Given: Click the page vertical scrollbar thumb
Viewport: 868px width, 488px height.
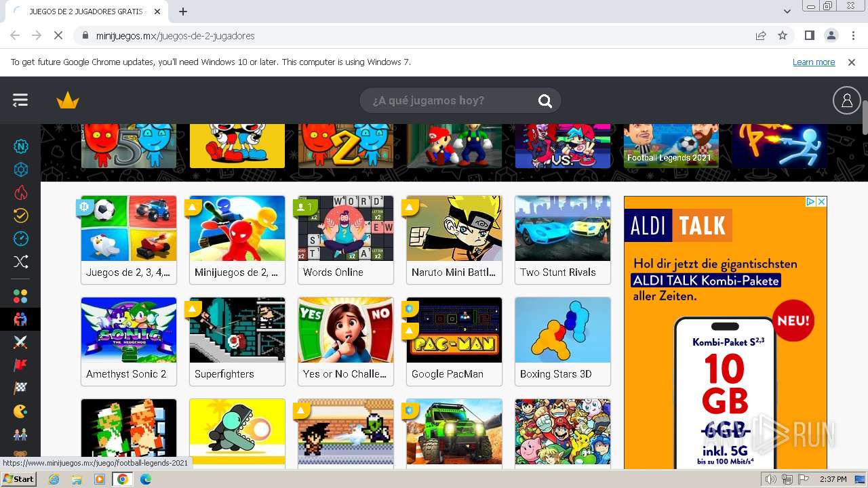Looking at the screenshot, I should [x=865, y=118].
